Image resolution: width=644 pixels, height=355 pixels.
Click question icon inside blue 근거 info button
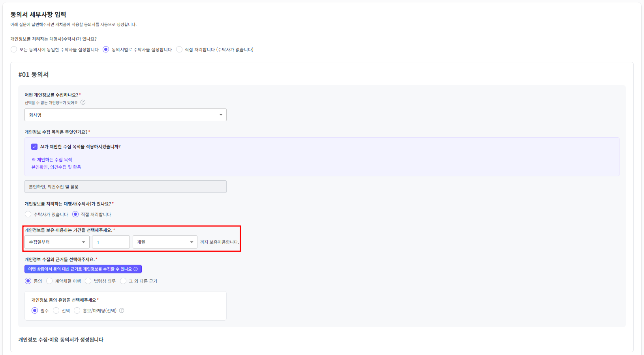click(x=136, y=269)
